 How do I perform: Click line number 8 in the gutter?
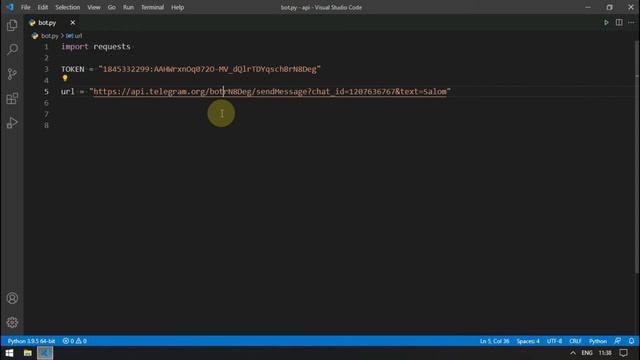(x=46, y=125)
